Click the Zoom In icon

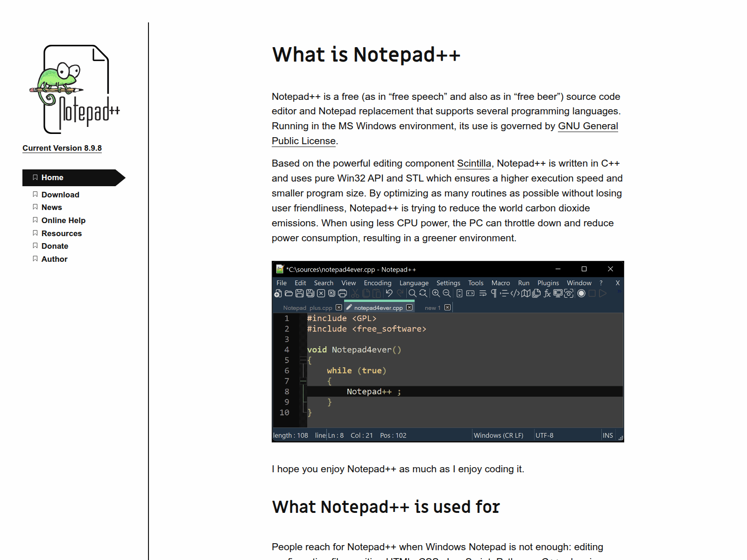[436, 293]
